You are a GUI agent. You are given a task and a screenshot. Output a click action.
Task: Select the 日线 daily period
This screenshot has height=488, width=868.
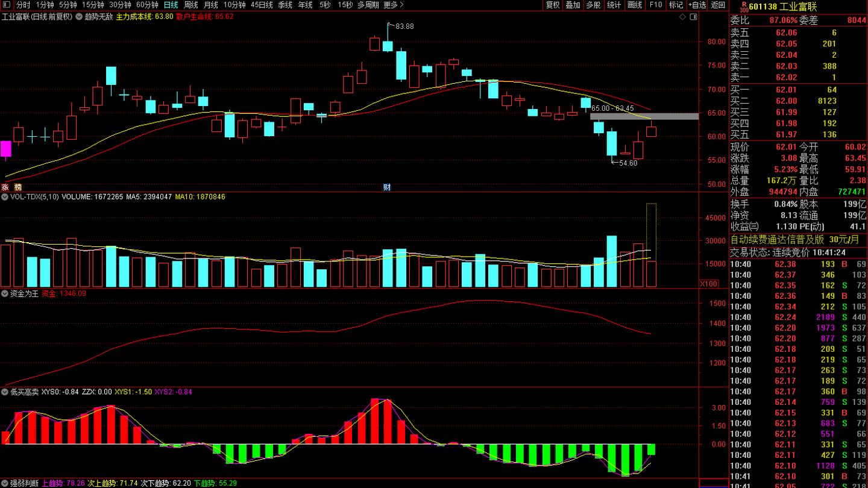coord(171,5)
